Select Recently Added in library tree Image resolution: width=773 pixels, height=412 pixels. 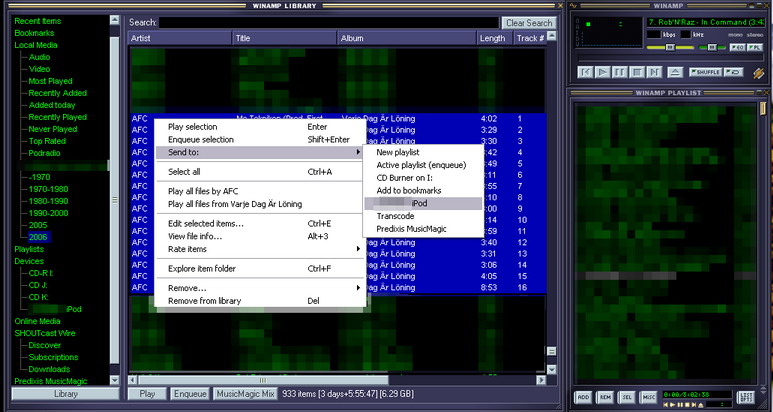(x=57, y=93)
